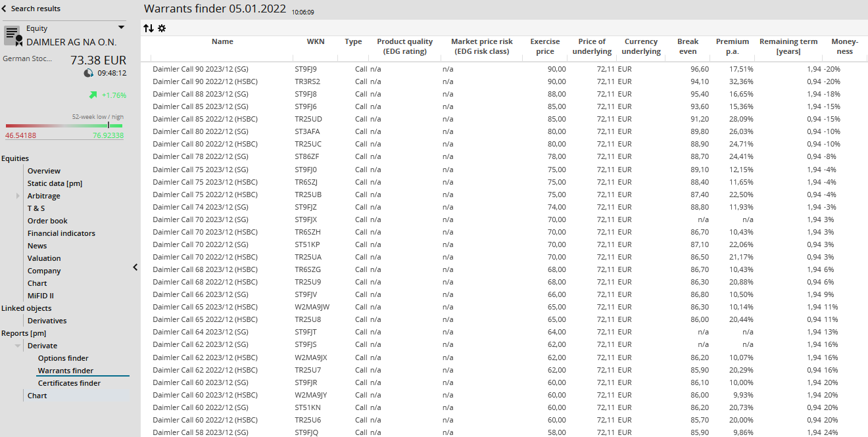Sort table by Remaining term column header
The width and height of the screenshot is (868, 437).
point(788,46)
